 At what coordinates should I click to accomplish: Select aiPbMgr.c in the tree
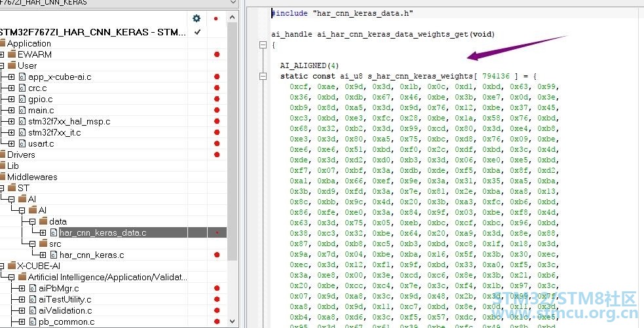pyautogui.click(x=59, y=289)
